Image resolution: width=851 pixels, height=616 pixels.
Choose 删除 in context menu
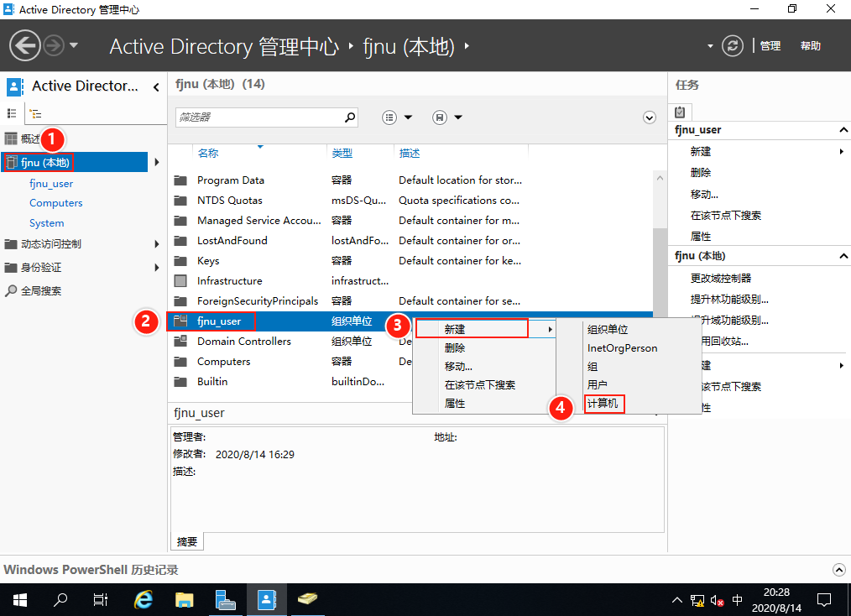tap(484, 348)
